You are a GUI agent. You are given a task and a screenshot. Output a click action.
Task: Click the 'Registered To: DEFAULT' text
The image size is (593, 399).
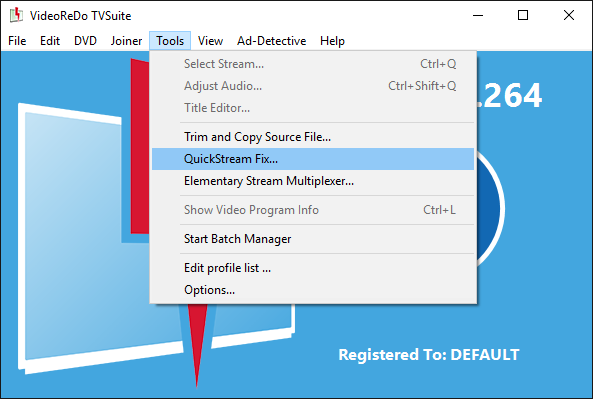(x=428, y=355)
